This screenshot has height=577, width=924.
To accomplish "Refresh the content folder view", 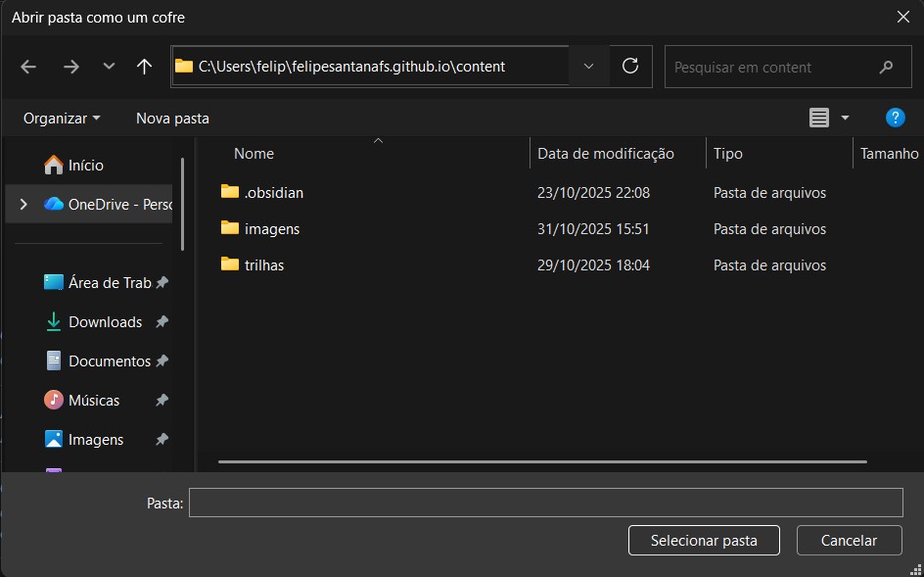I will (x=630, y=67).
